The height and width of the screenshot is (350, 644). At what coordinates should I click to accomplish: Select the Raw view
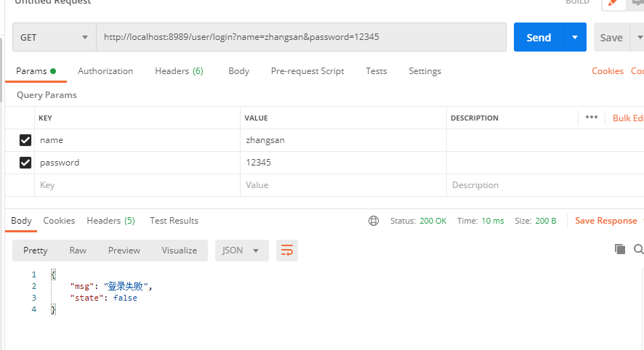78,251
